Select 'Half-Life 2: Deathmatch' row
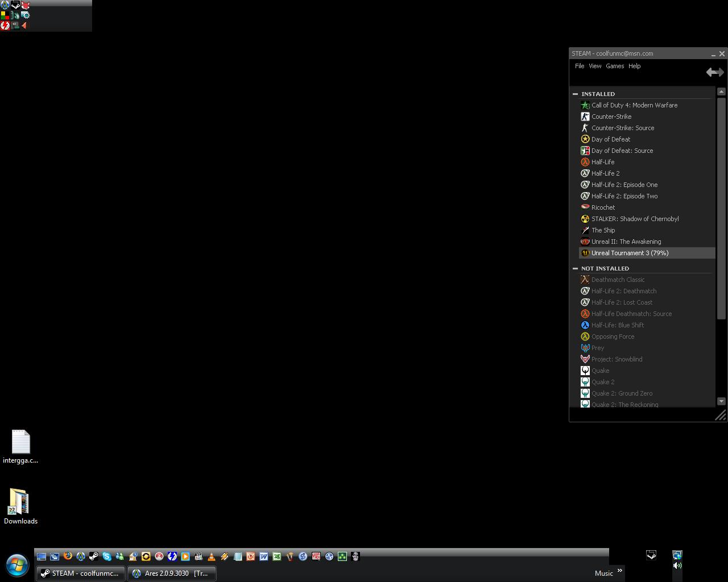The image size is (728, 582). point(647,291)
